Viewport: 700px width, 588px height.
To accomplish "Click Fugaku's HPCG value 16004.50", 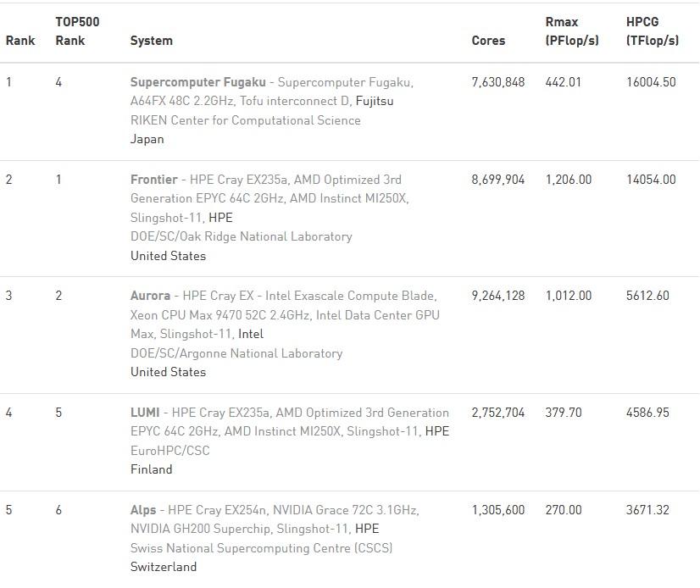I will tap(651, 82).
